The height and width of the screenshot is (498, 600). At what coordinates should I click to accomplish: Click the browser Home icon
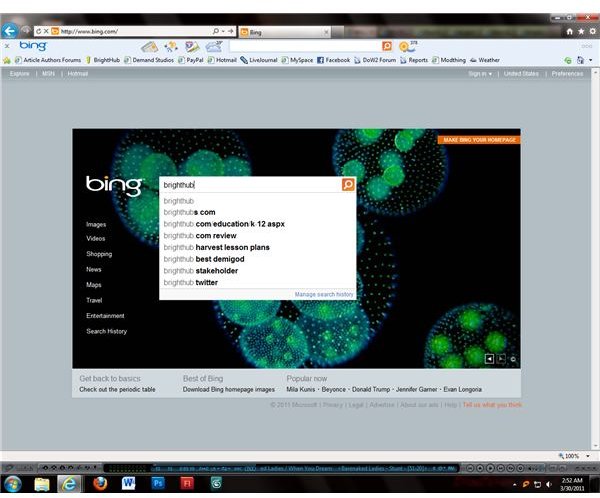tap(569, 31)
